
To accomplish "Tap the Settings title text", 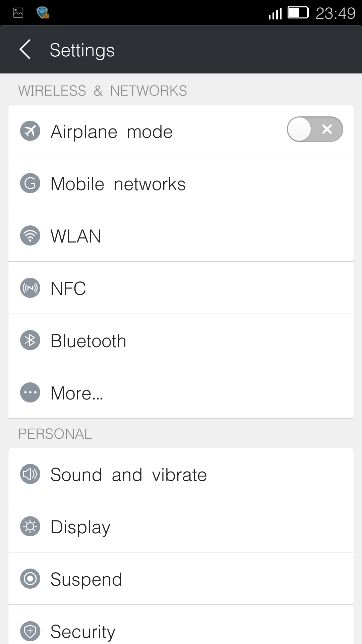I will tap(82, 50).
